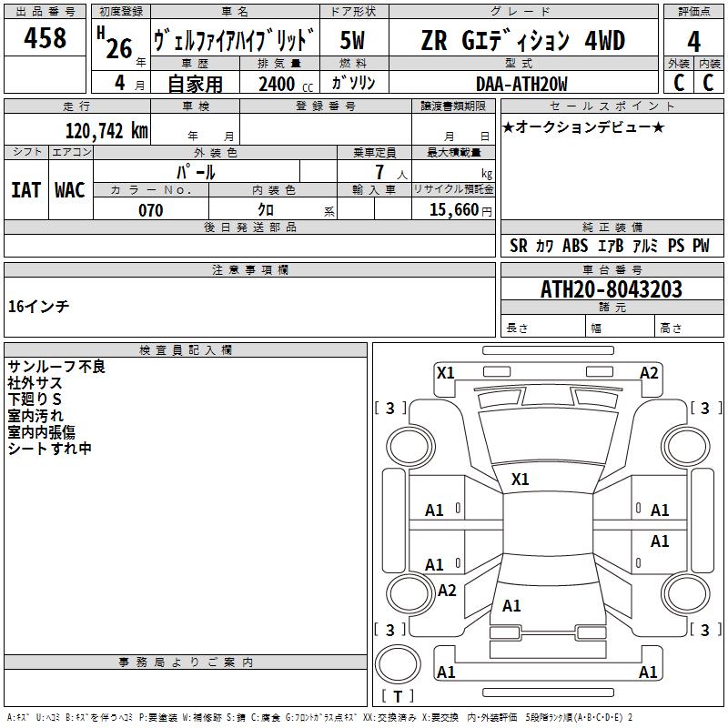Click the chassis number ATH20-8043203
The image size is (728, 728).
(611, 289)
